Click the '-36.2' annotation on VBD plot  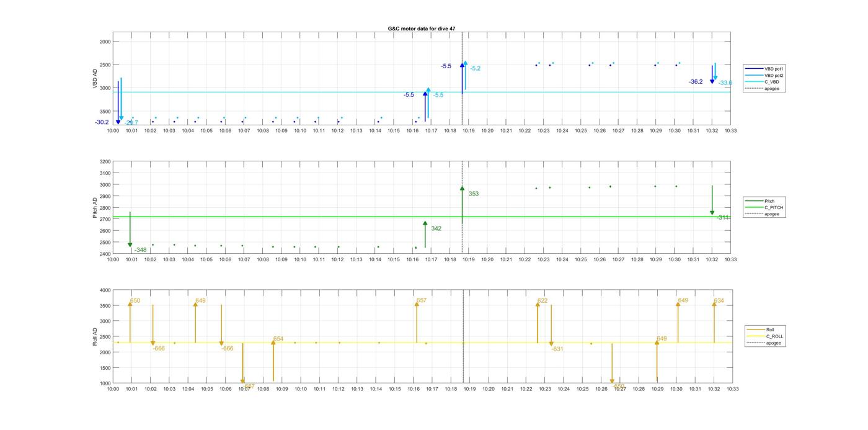pyautogui.click(x=696, y=82)
